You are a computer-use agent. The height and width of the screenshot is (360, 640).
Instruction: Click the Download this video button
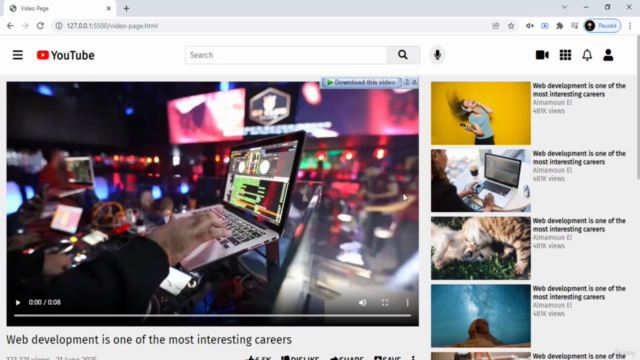[x=362, y=82]
